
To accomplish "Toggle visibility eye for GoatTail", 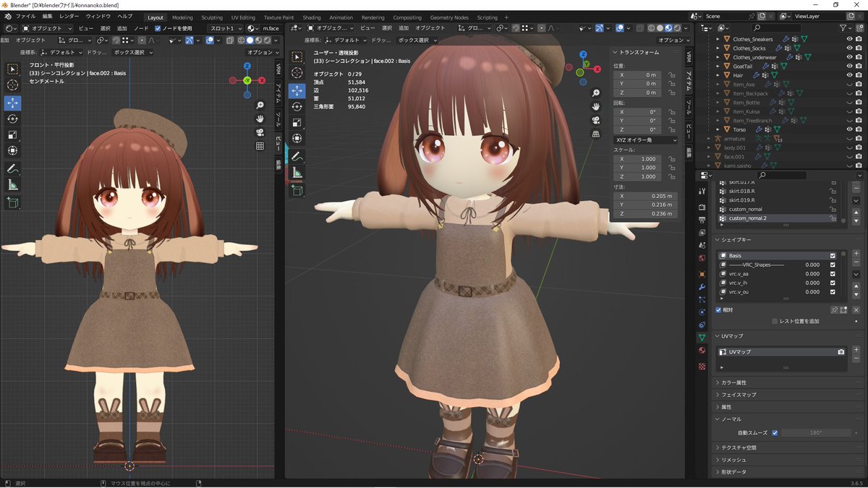I will (x=849, y=66).
